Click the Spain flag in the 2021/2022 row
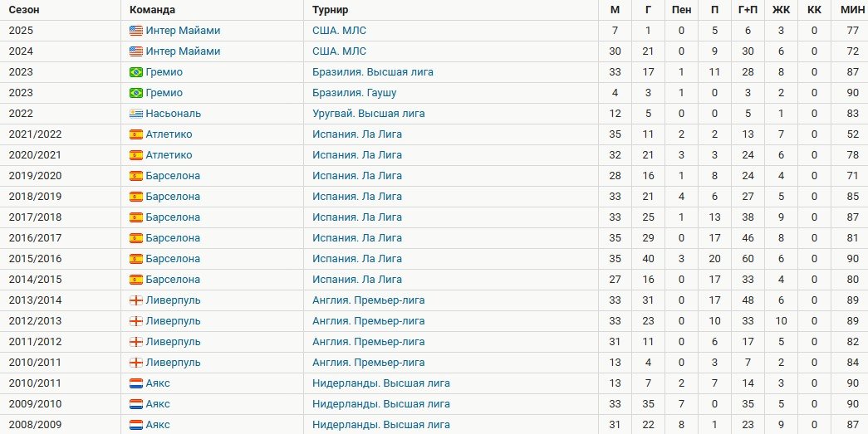 [x=136, y=134]
